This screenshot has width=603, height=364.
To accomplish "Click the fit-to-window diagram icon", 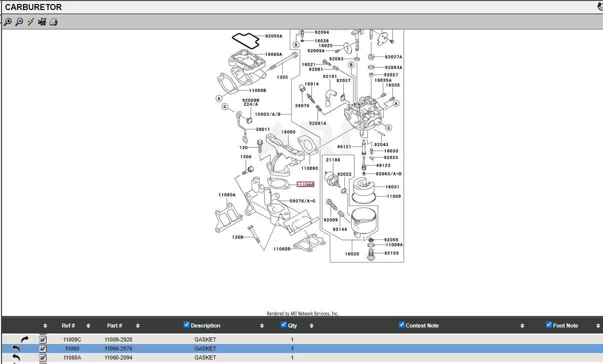I will tap(42, 22).
